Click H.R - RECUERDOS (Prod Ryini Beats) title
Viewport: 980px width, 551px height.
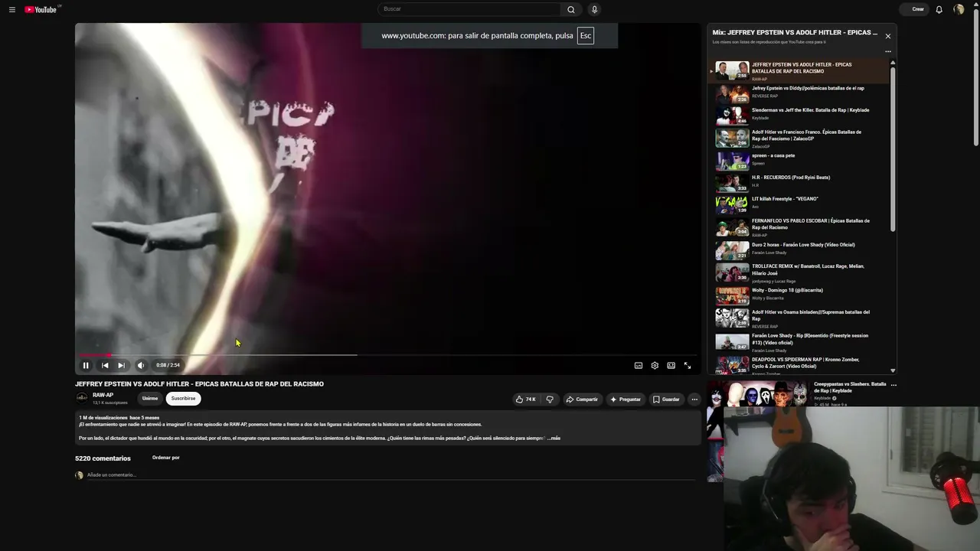pos(791,178)
